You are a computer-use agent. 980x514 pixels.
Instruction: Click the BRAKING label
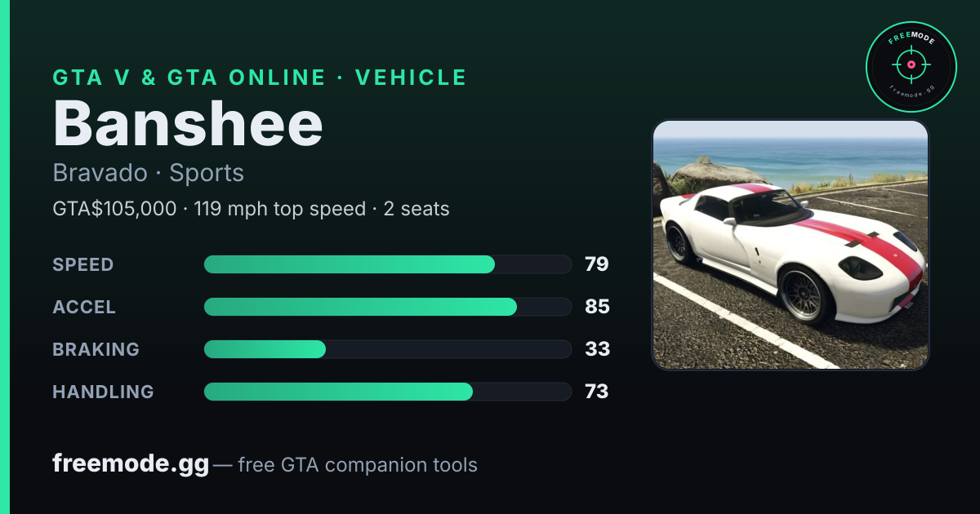pyautogui.click(x=96, y=350)
